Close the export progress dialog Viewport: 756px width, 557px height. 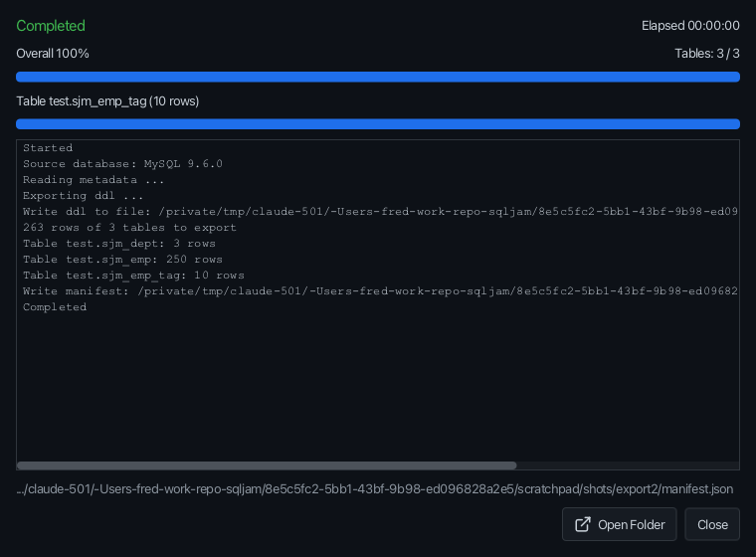coord(712,524)
